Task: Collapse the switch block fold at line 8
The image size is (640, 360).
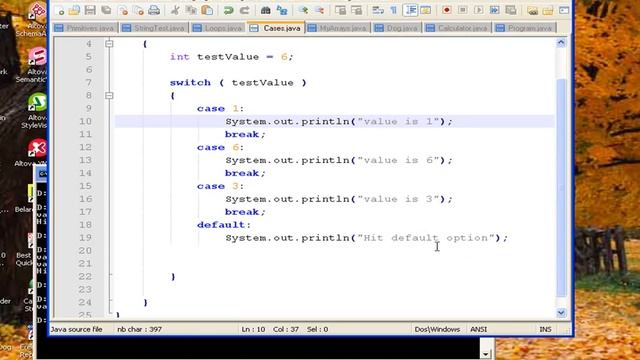Action: click(109, 96)
